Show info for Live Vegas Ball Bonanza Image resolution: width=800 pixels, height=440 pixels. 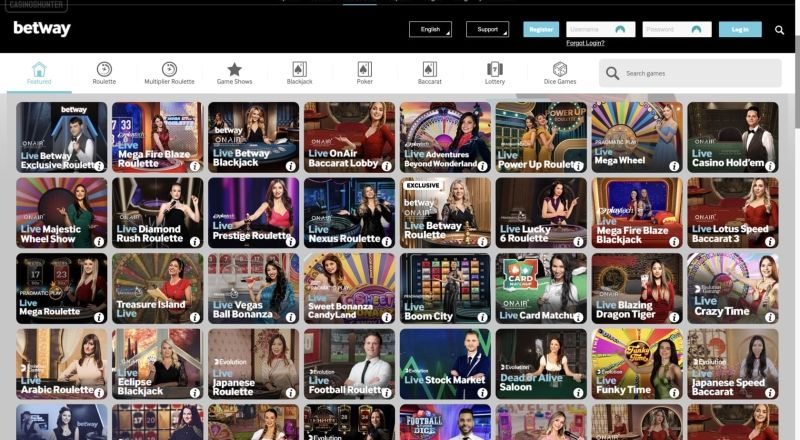[291, 317]
